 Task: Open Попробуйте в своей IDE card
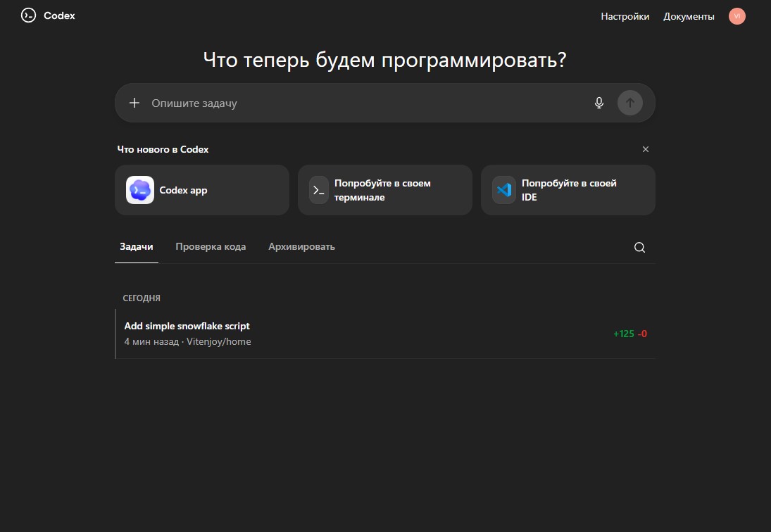tap(568, 190)
